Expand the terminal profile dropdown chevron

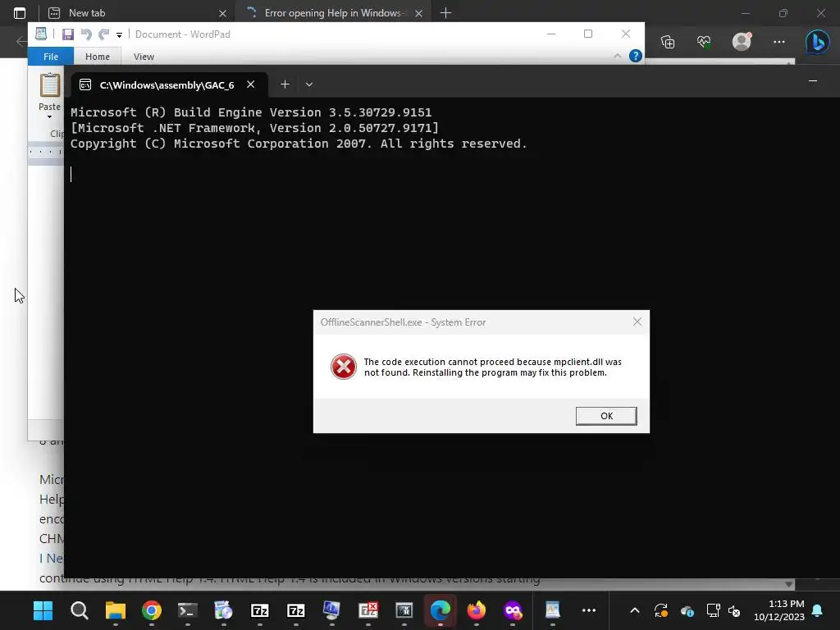[x=309, y=84]
